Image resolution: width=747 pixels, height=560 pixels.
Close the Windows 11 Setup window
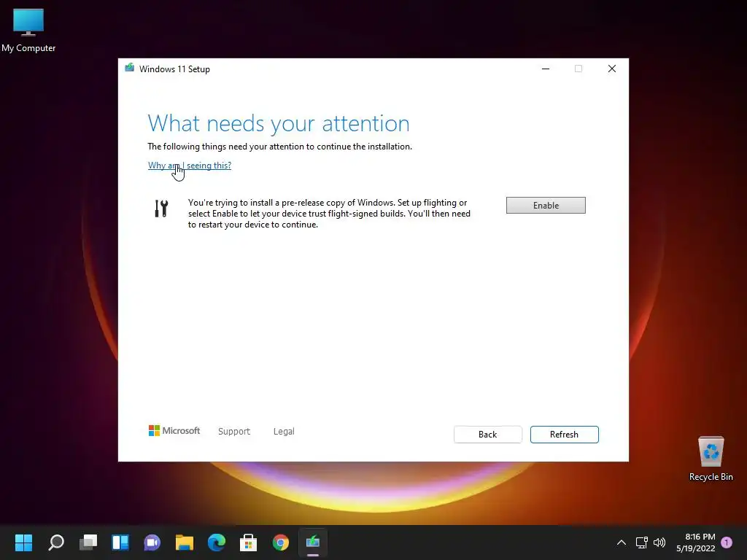(x=612, y=69)
